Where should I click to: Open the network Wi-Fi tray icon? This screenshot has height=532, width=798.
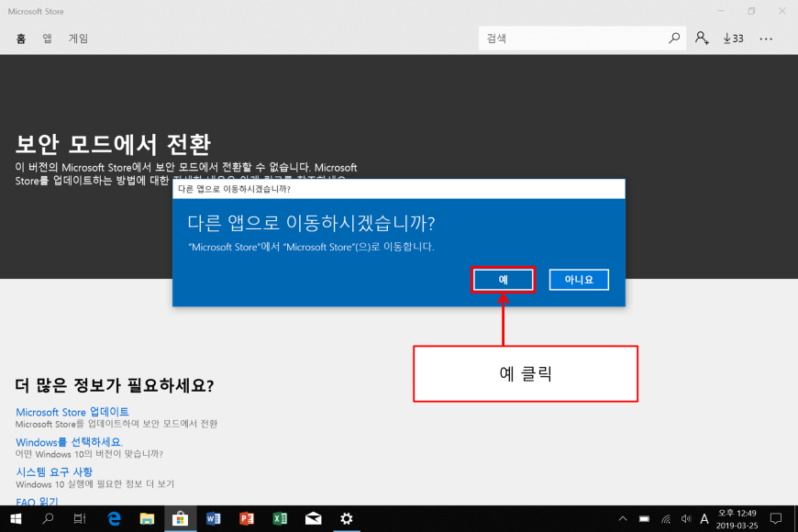(x=666, y=519)
